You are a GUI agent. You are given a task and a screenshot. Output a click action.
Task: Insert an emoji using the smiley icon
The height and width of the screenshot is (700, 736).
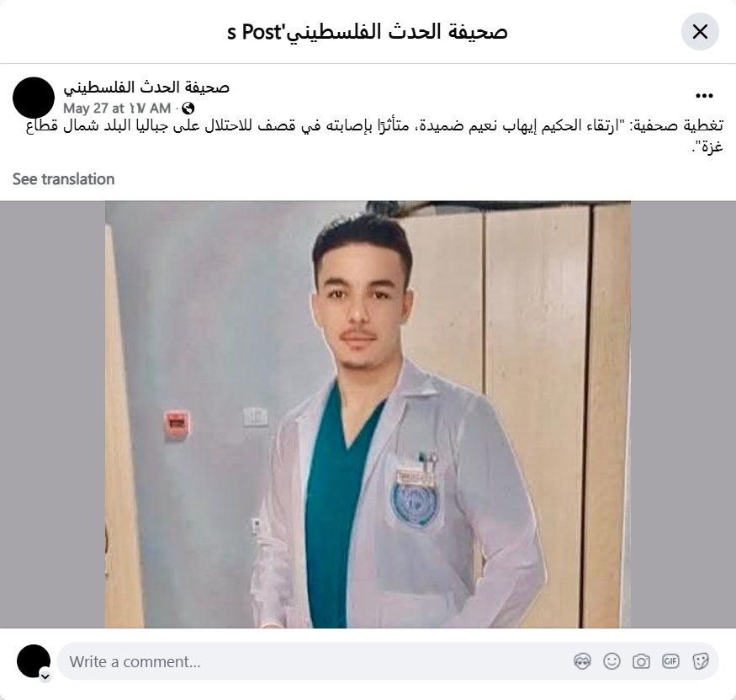612,661
